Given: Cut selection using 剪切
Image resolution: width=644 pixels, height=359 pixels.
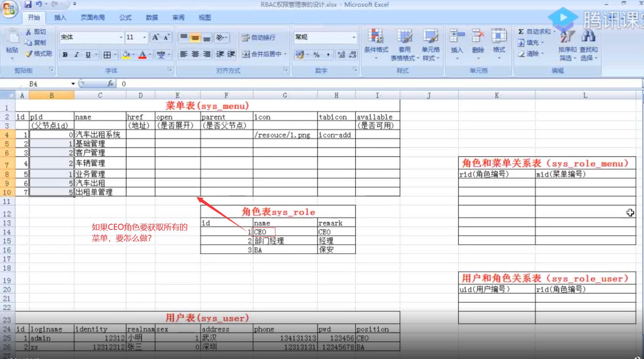Looking at the screenshot, I should click(36, 32).
